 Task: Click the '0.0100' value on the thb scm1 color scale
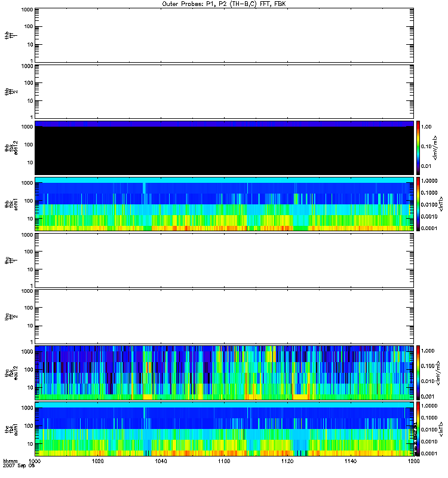429,204
